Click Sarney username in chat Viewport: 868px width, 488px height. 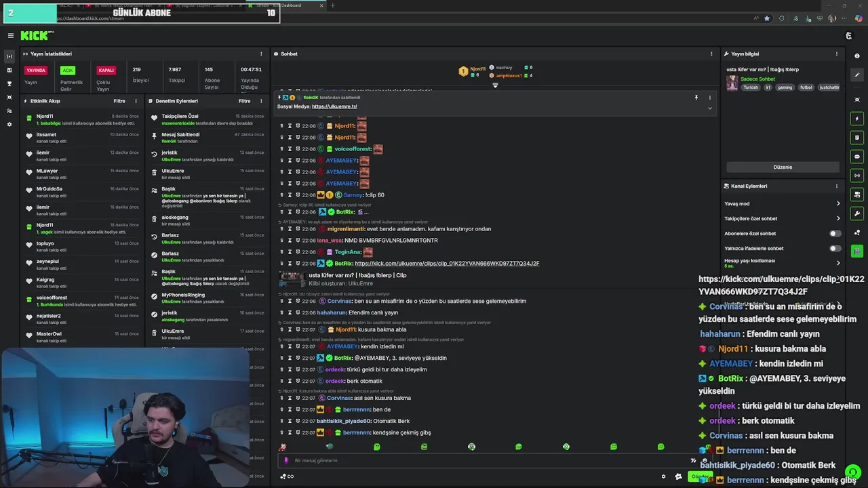353,195
